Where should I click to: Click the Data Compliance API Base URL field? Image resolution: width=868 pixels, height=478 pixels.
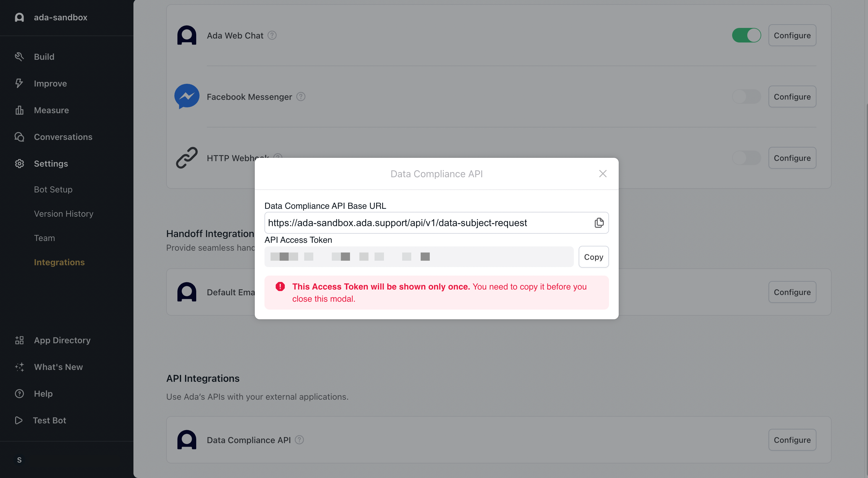tap(428, 223)
